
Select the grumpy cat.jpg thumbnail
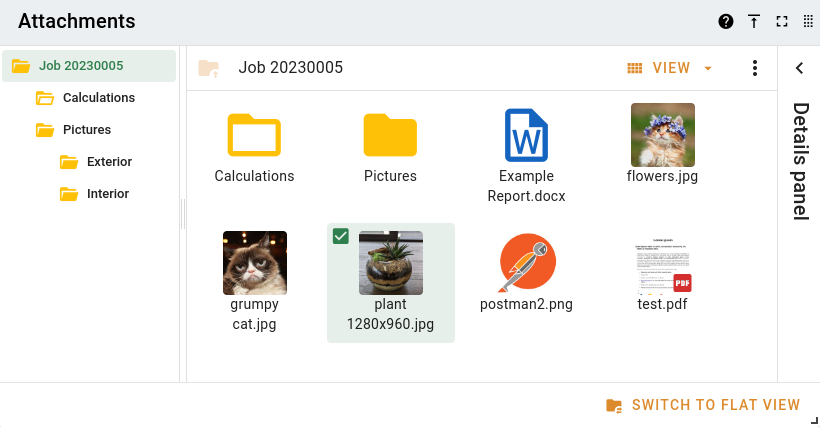(x=254, y=263)
